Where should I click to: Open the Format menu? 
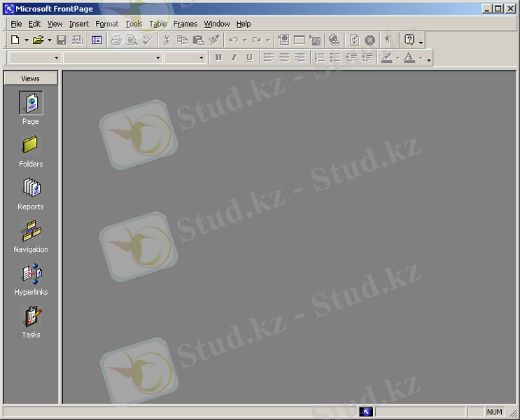(107, 24)
